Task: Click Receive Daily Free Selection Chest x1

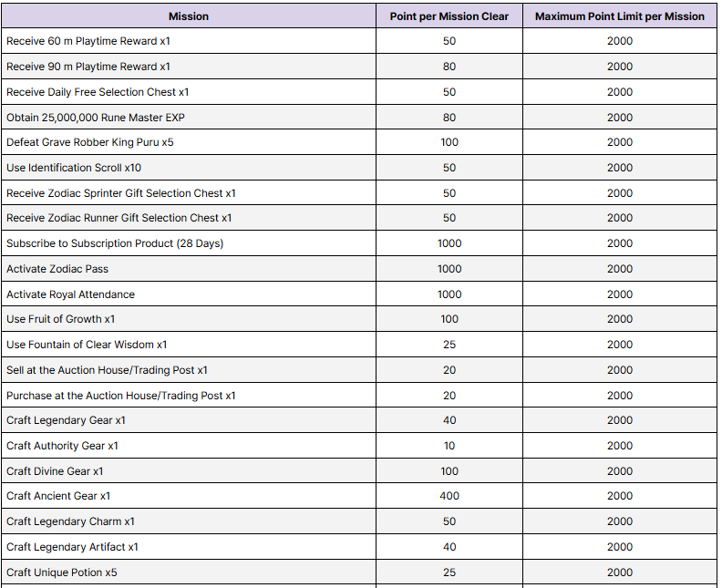Action: point(98,92)
